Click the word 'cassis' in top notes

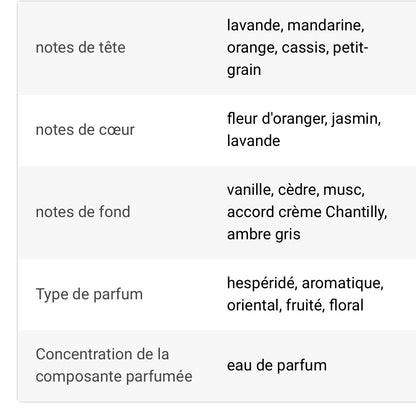point(305,48)
